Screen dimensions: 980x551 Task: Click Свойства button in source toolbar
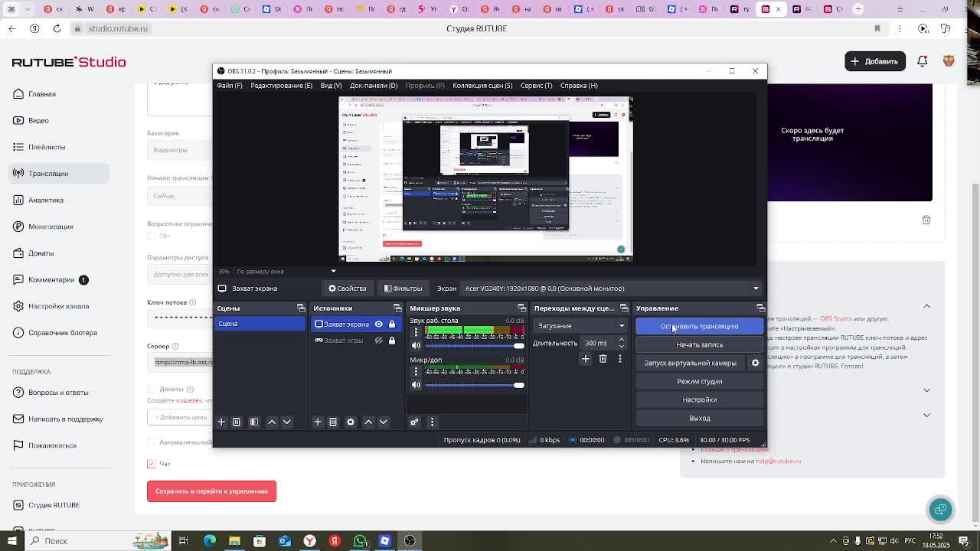tap(348, 289)
